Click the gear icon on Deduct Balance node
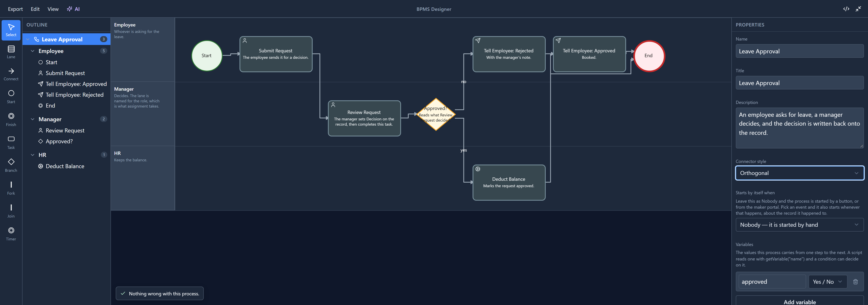Image resolution: width=868 pixels, height=305 pixels. (478, 169)
